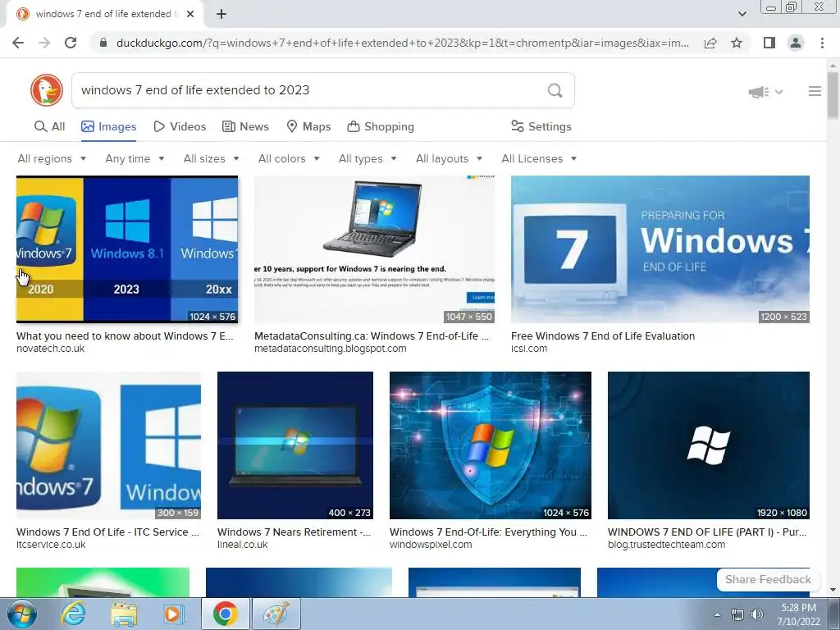
Task: Expand the All layouts filter
Action: tap(449, 158)
